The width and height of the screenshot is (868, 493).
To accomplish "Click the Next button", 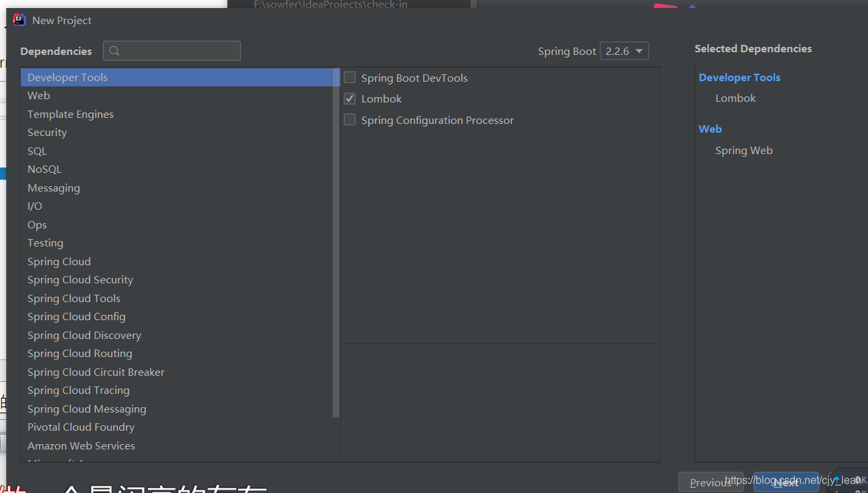I will point(786,482).
